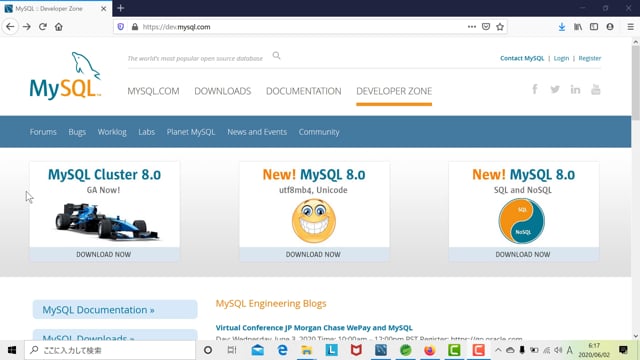Open the Firefox hamburger menu
Screen dimensions: 640x360
631,27
